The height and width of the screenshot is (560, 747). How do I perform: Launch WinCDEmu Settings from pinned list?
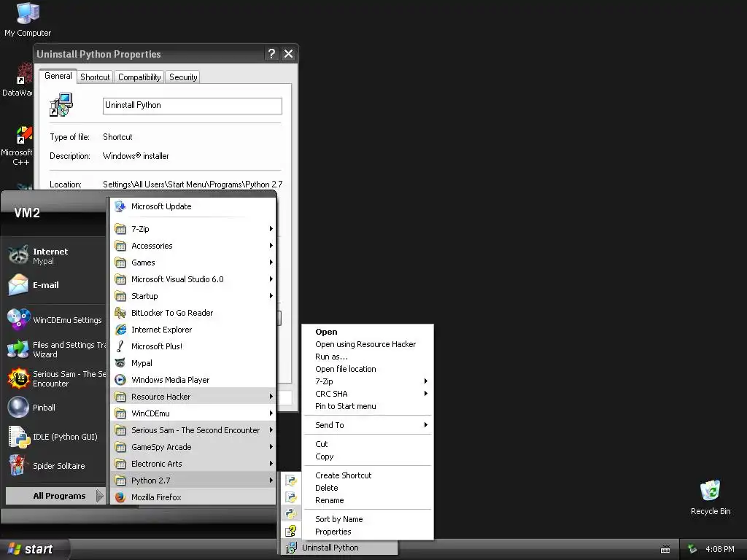click(53, 319)
